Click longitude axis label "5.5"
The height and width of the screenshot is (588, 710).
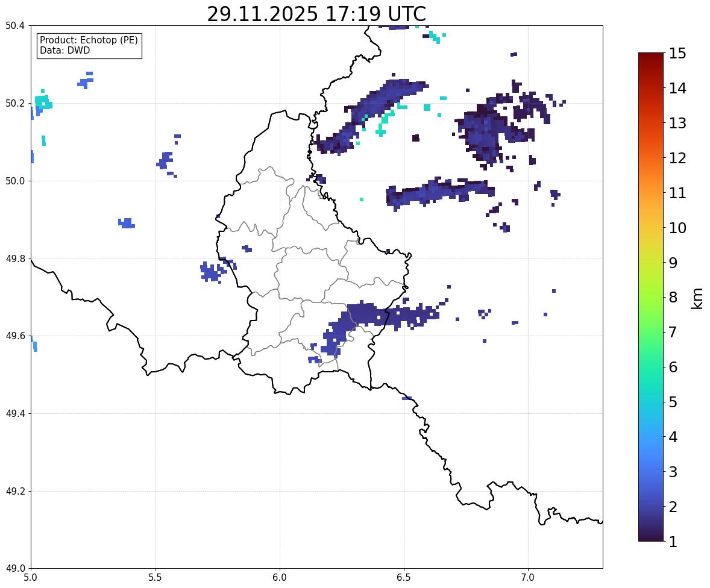click(155, 578)
